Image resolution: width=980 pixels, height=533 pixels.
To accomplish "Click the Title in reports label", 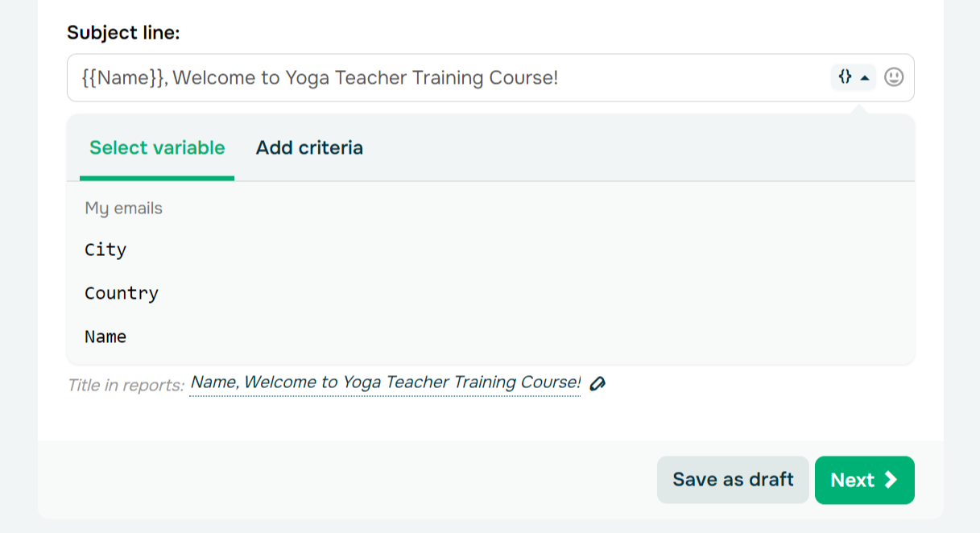I will coord(126,386).
